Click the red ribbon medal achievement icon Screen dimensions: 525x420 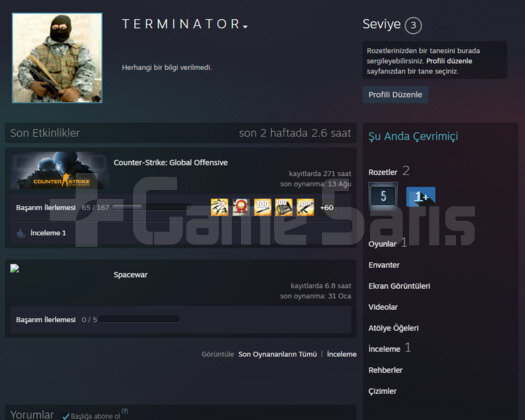[241, 207]
